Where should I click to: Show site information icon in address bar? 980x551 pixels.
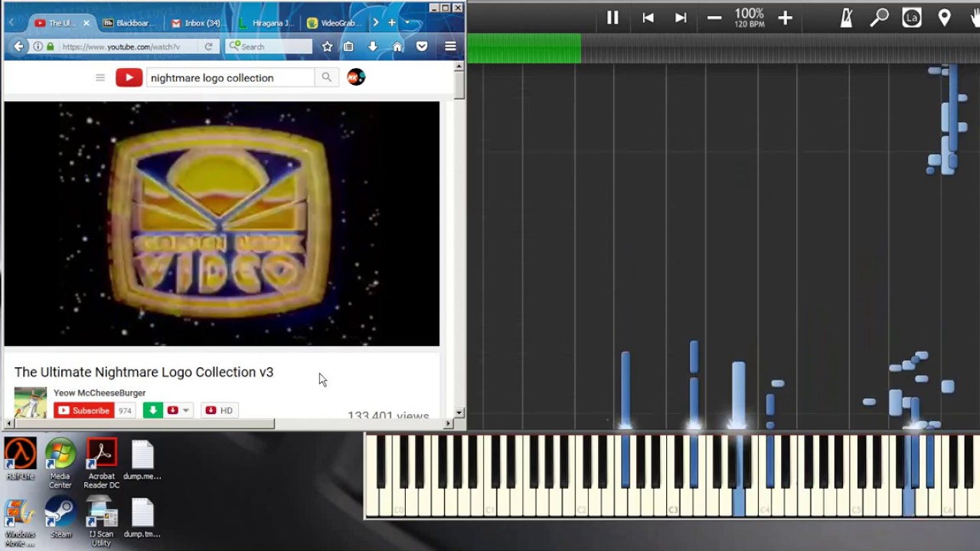point(38,47)
